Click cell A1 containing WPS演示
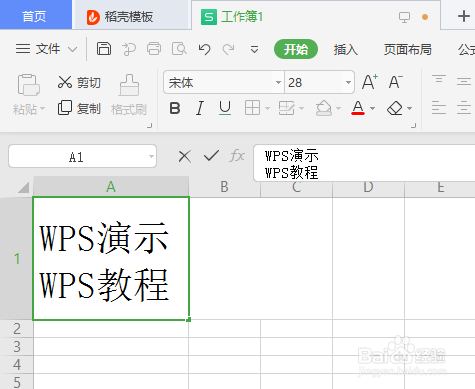 (111, 259)
